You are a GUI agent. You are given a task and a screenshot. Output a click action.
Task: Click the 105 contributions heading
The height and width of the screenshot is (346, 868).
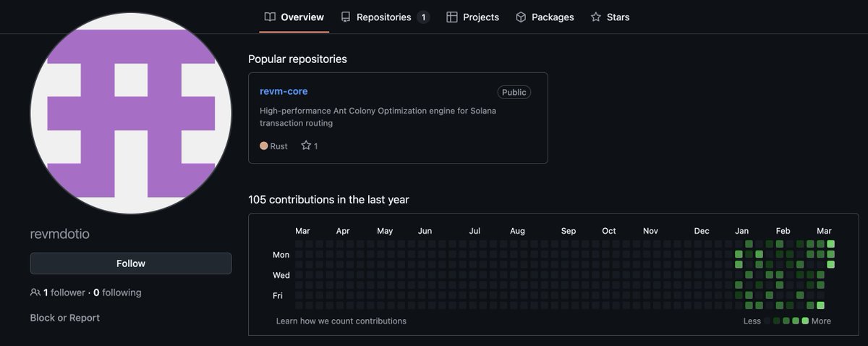pos(328,199)
